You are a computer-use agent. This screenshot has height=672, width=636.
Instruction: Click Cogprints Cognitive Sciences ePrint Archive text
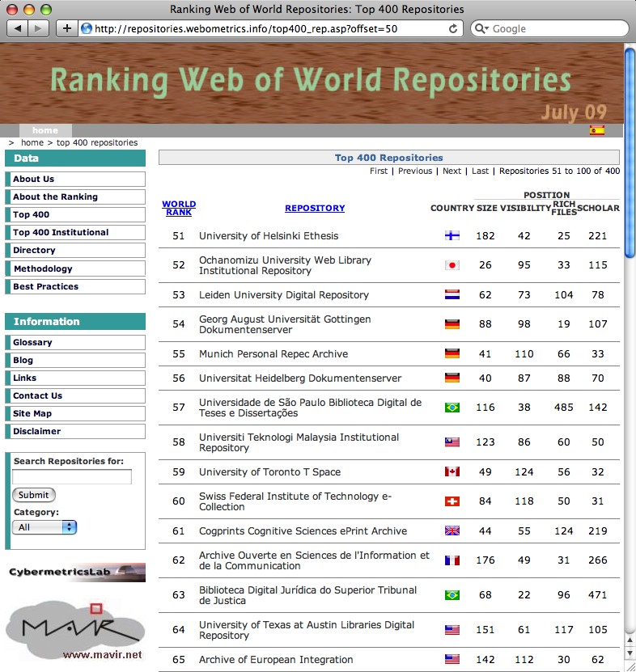point(303,531)
